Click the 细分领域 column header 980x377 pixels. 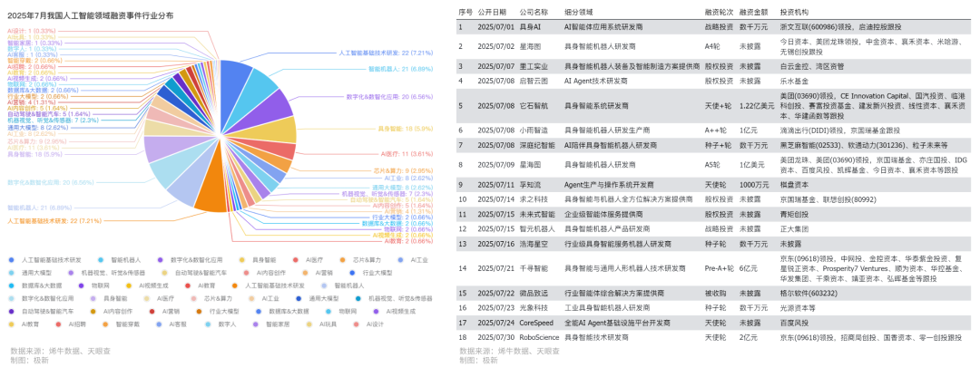[x=578, y=12]
